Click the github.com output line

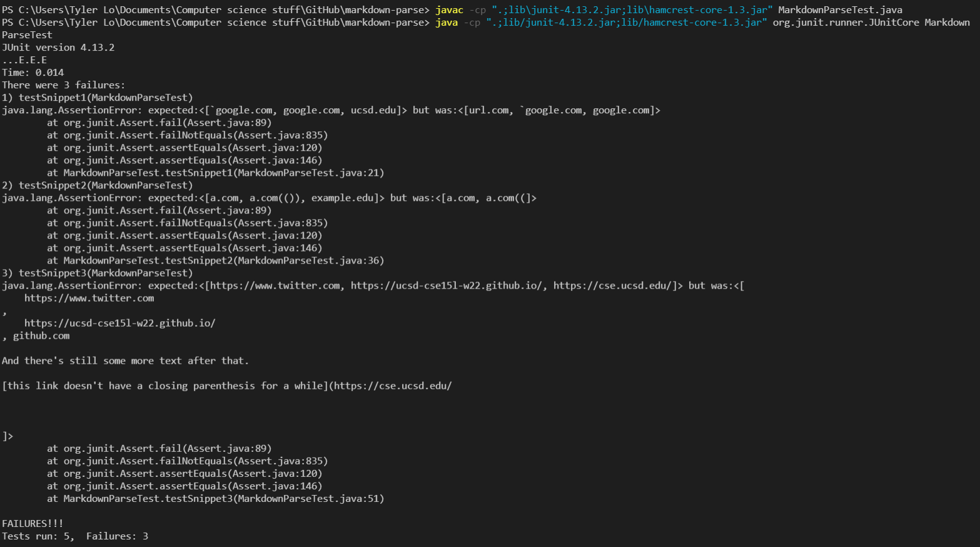[41, 336]
